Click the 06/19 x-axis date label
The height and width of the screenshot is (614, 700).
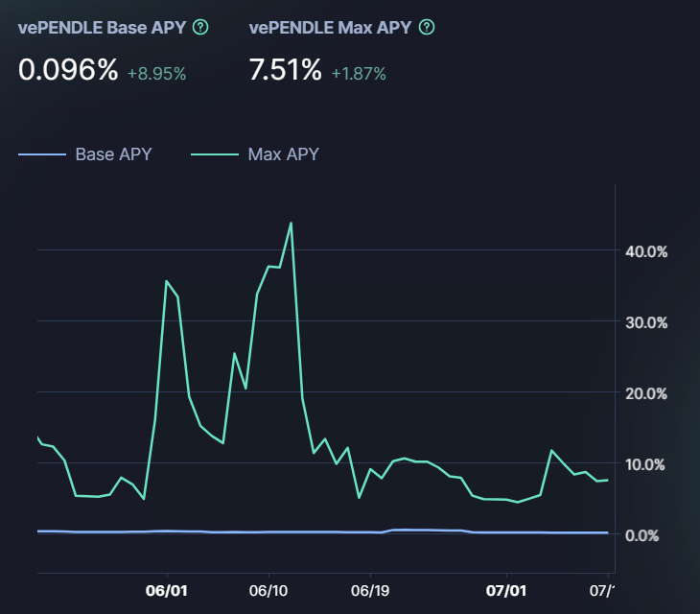click(x=370, y=591)
